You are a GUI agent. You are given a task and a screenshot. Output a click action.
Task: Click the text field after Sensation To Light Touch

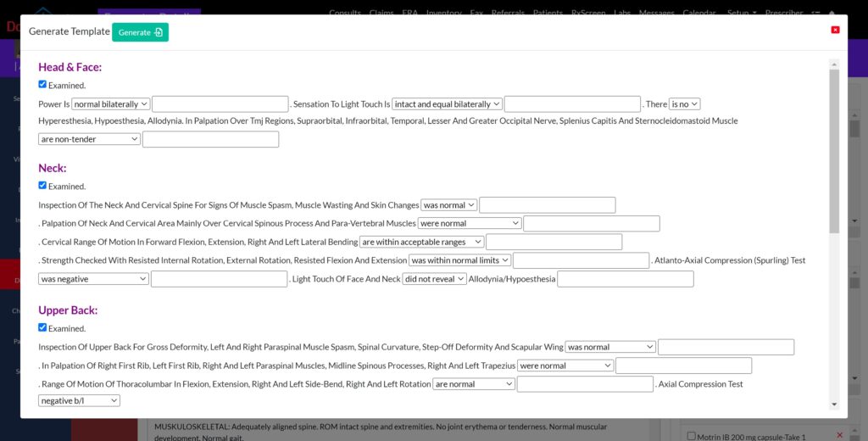click(x=572, y=104)
